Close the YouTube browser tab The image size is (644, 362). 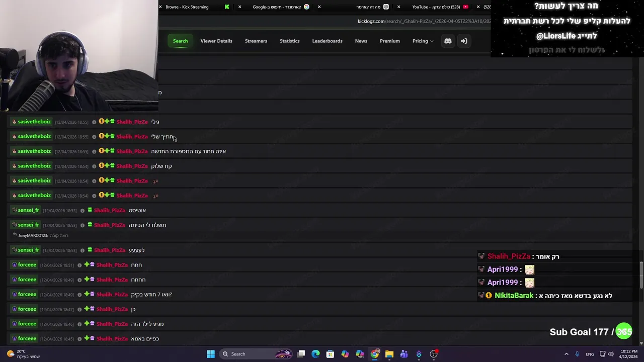pos(399,7)
